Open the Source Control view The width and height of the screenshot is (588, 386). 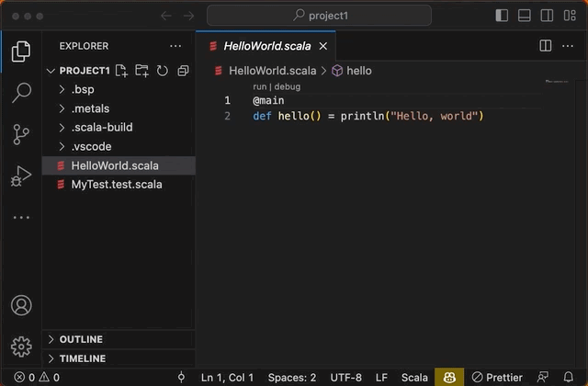click(x=21, y=134)
